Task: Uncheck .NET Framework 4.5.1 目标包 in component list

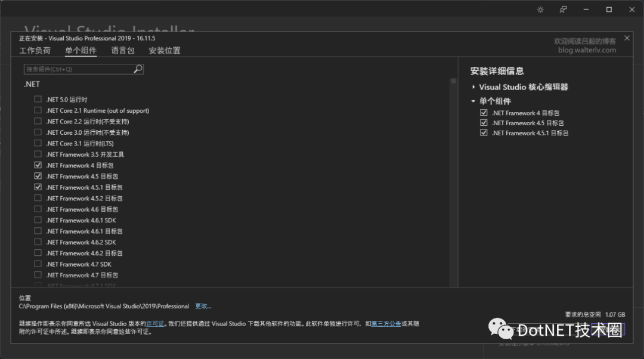Action: pos(38,187)
